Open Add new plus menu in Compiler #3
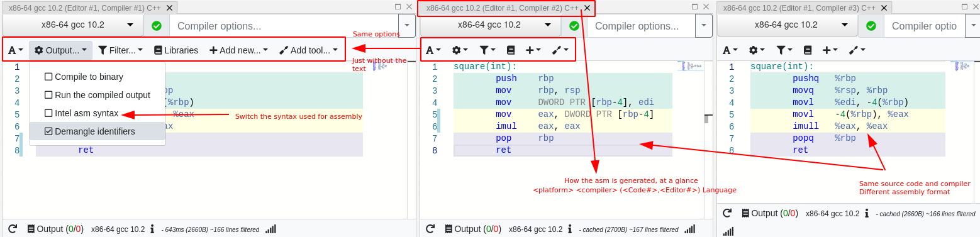The height and width of the screenshot is (237, 980). (830, 50)
